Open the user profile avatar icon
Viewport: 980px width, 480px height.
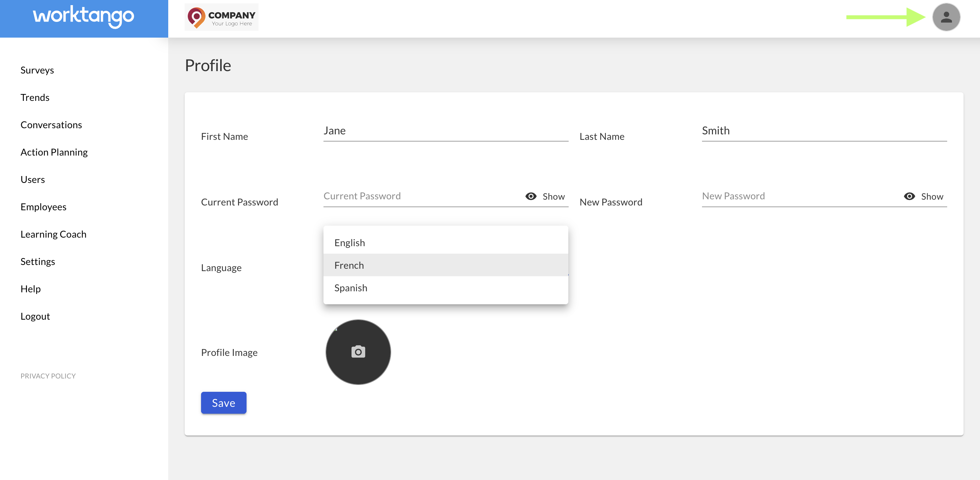946,17
